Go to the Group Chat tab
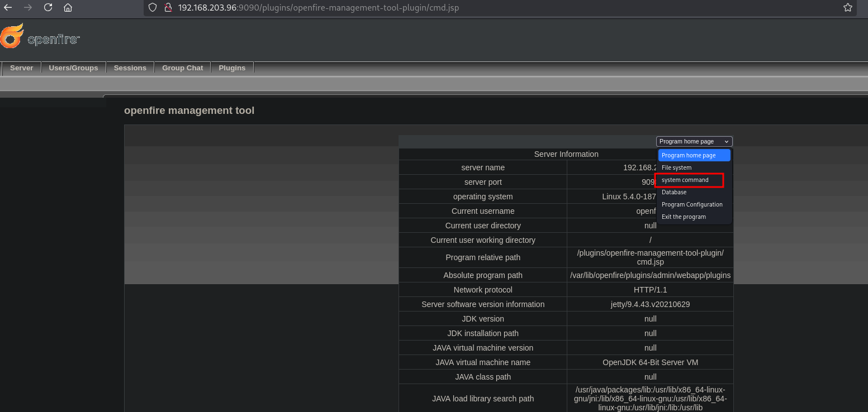Image resolution: width=868 pixels, height=412 pixels. [182, 68]
